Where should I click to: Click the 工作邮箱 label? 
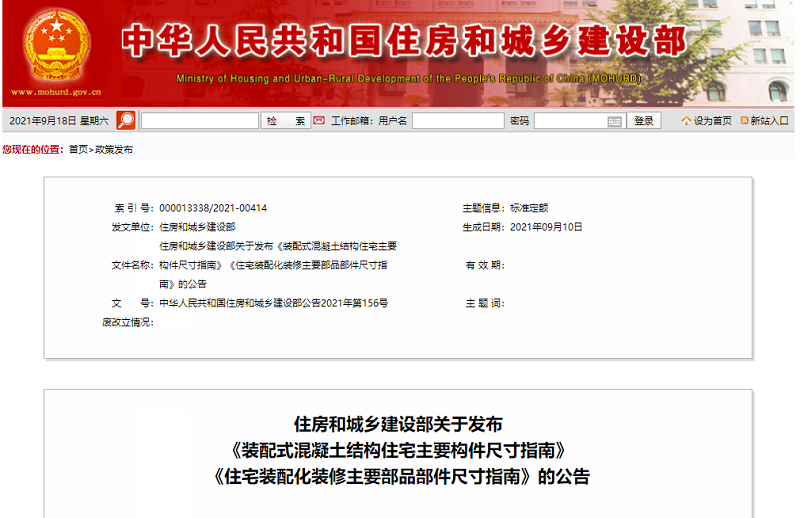(352, 121)
